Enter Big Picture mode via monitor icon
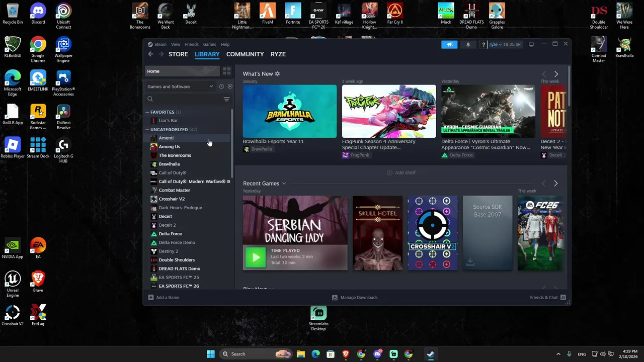The image size is (644, 362). (x=531, y=44)
